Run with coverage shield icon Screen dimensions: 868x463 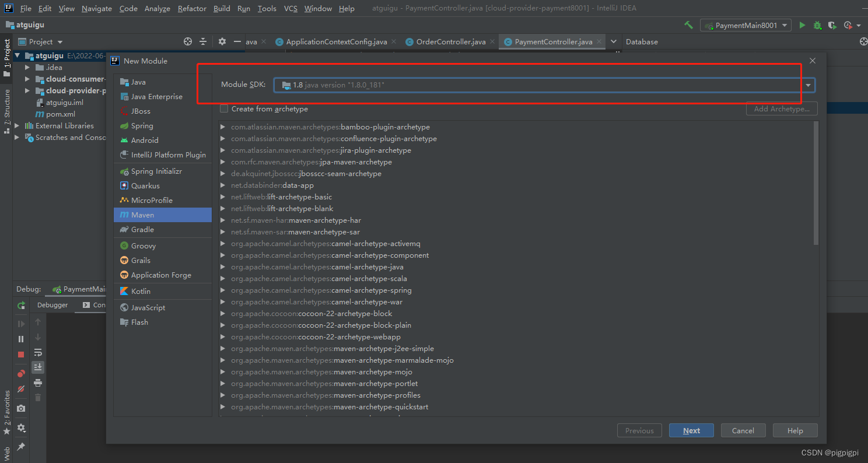point(832,25)
